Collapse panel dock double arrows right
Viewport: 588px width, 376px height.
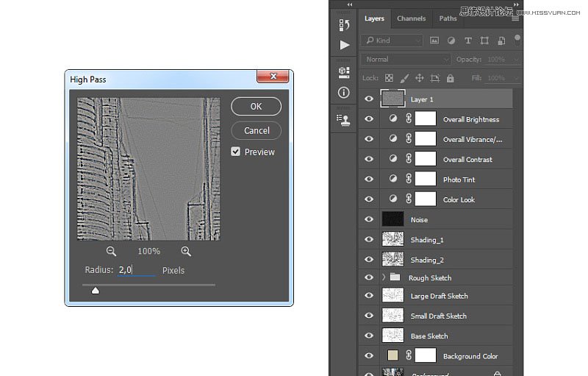point(517,4)
